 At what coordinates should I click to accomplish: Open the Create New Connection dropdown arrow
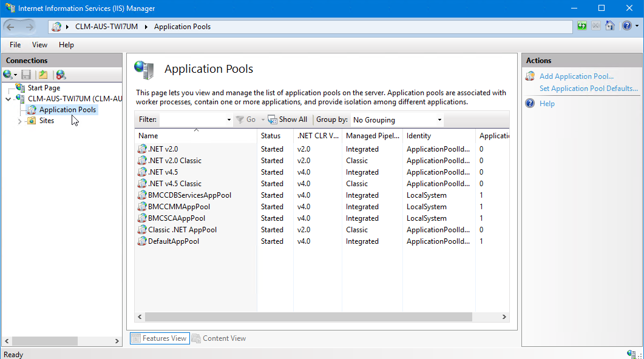click(16, 75)
